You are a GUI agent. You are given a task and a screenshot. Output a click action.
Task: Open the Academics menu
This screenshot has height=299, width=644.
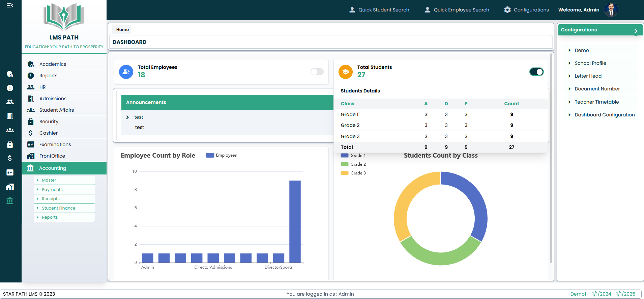pyautogui.click(x=64, y=64)
